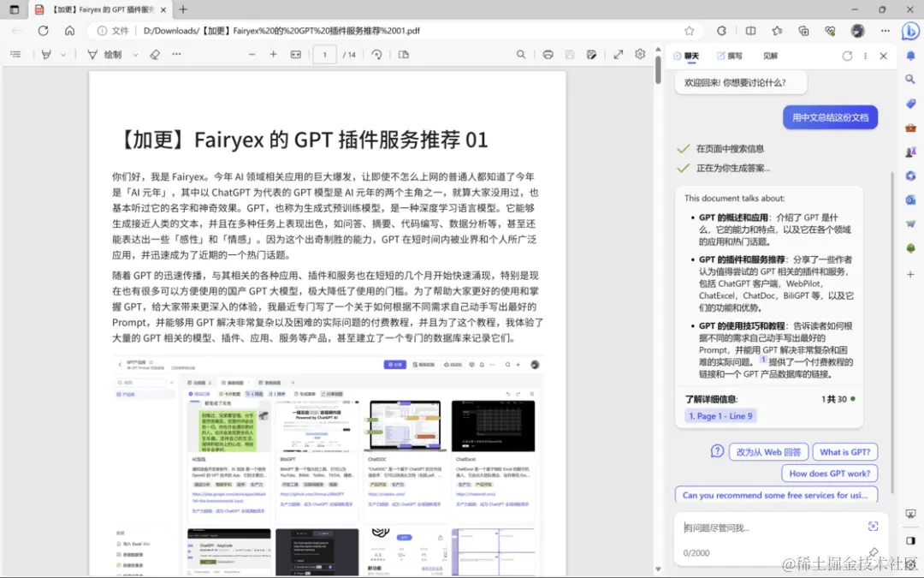Image resolution: width=924 pixels, height=578 pixels.
Task: Click the chat message input box
Action: click(772, 527)
